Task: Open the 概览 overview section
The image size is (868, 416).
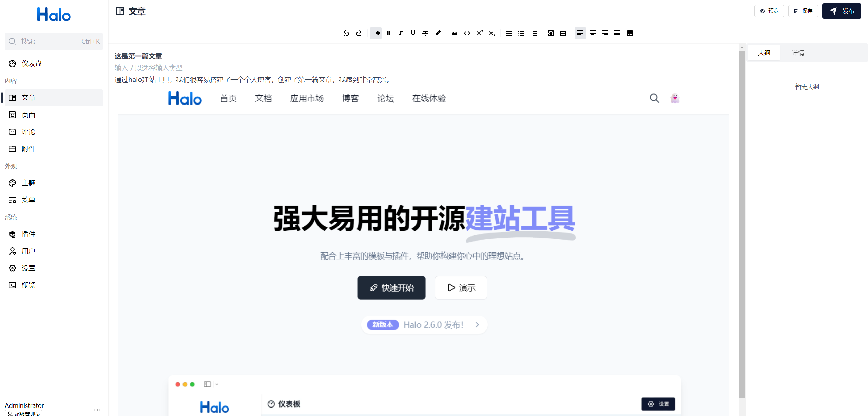Action: pyautogui.click(x=54, y=285)
